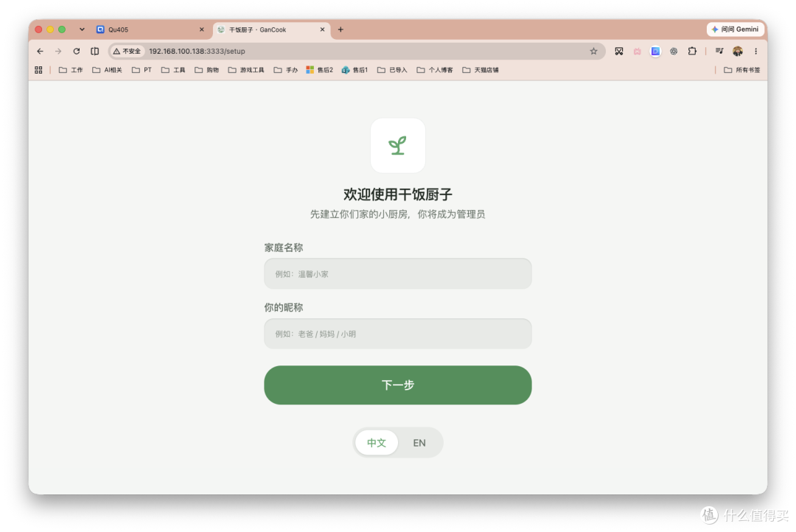
Task: Reload the current page
Action: (77, 52)
